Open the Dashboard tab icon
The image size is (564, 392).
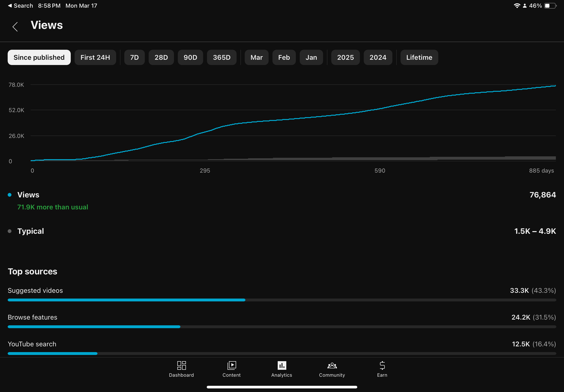[x=181, y=365]
